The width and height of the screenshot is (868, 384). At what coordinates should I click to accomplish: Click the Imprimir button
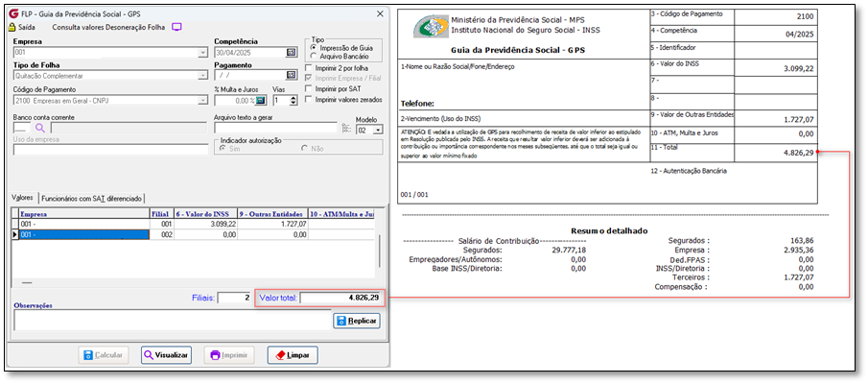(x=228, y=354)
